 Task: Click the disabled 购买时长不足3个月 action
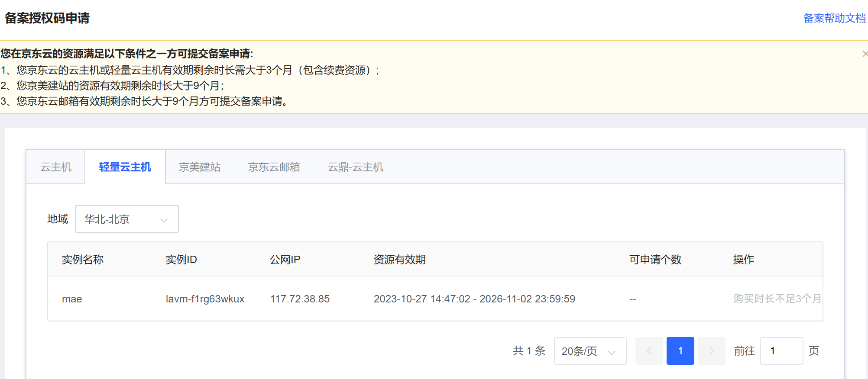(777, 299)
